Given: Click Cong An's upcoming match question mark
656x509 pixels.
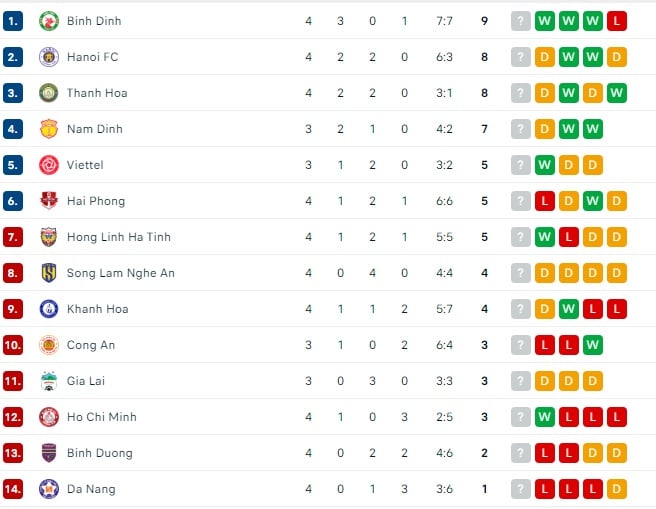Looking at the screenshot, I should point(520,345).
